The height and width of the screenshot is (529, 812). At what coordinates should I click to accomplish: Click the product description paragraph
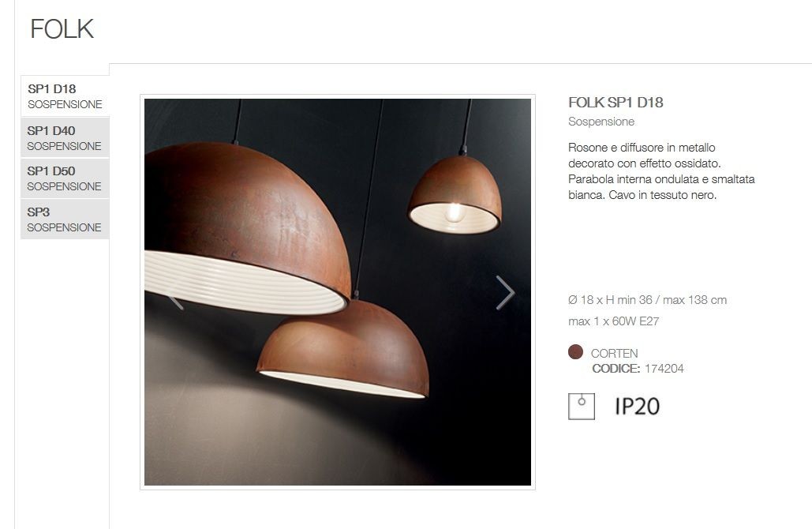661,171
